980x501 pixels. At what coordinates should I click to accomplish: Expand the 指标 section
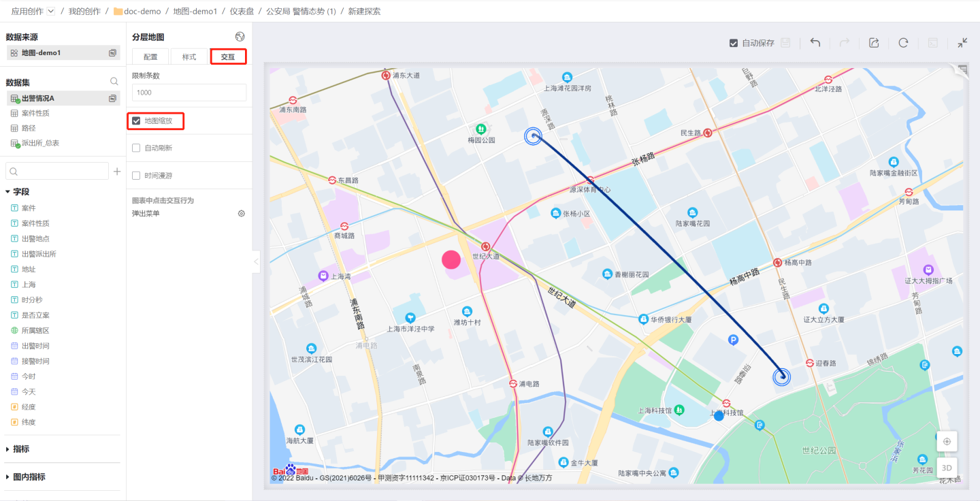(x=8, y=449)
